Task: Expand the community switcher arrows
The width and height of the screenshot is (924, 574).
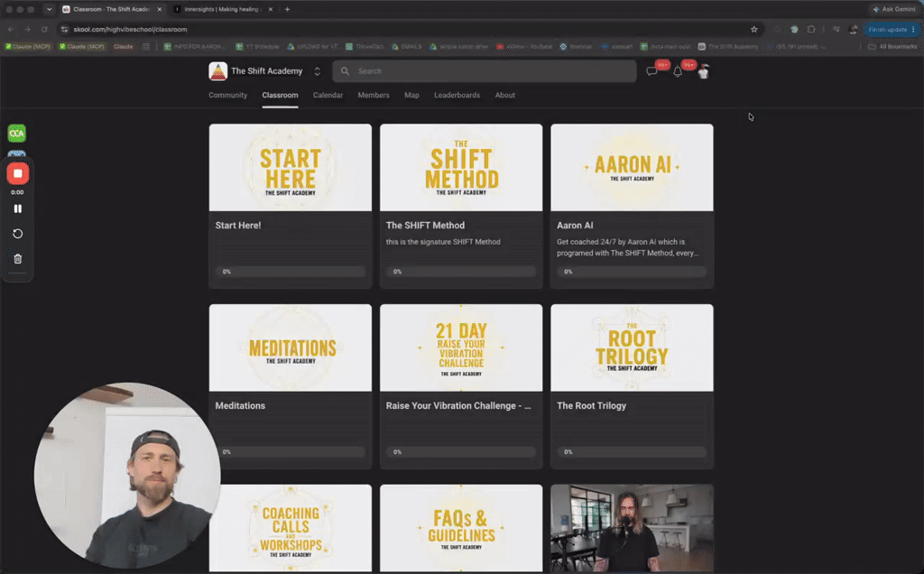Action: (x=317, y=71)
